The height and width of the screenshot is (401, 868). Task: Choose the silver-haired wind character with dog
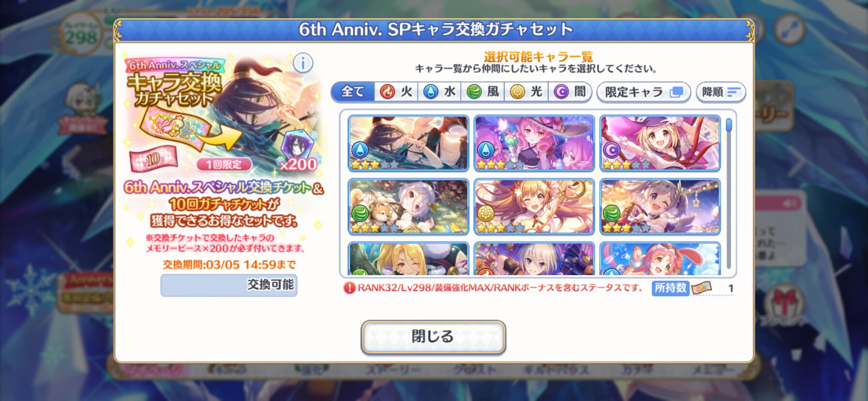point(408,206)
